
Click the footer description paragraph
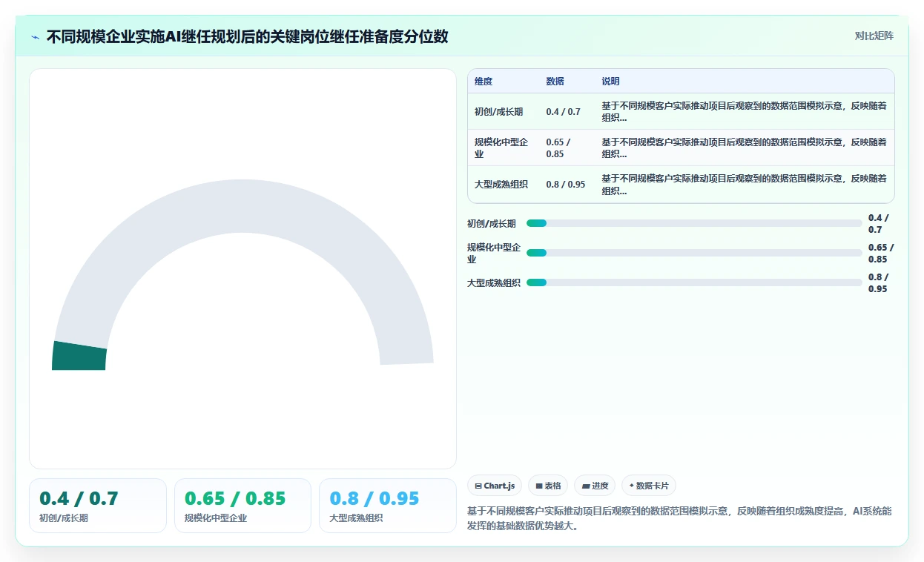pyautogui.click(x=679, y=519)
